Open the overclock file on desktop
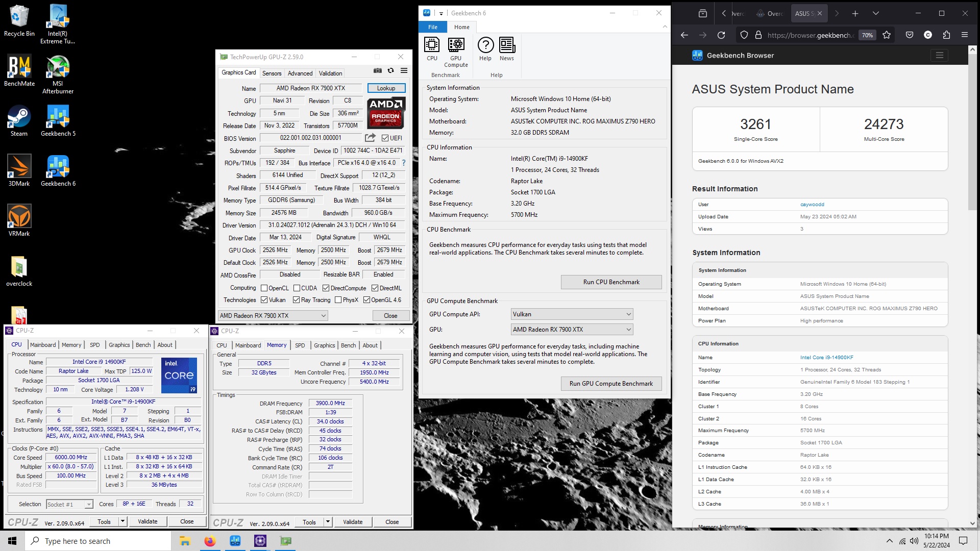 (19, 271)
